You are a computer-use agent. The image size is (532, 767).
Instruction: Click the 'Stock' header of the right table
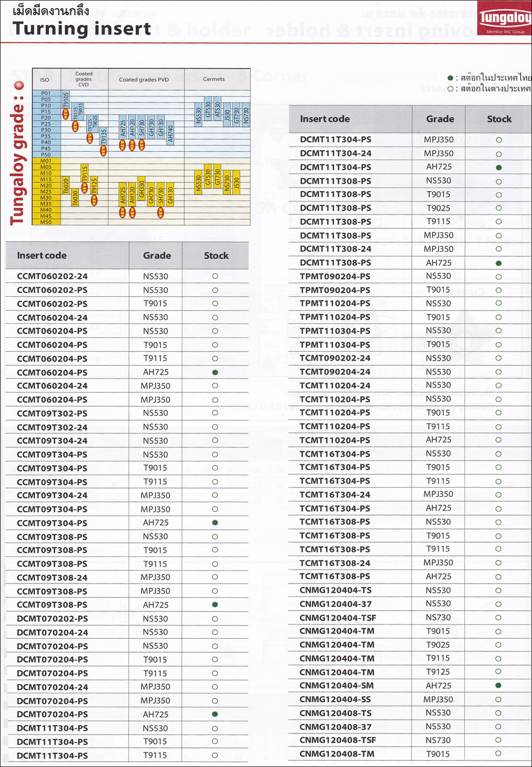pos(499,119)
